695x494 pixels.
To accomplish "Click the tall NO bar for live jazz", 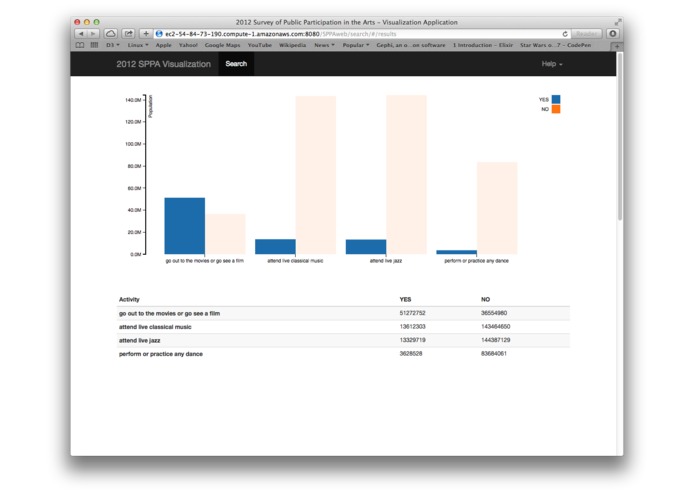I will [406, 175].
